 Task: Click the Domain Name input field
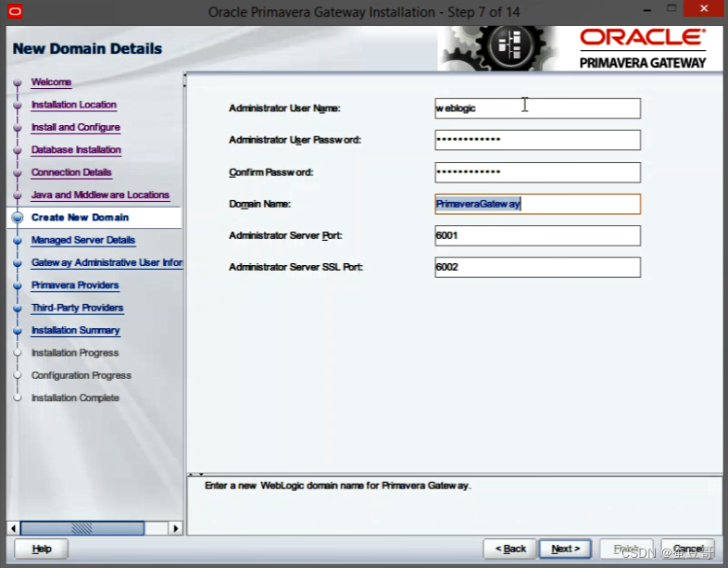(537, 204)
